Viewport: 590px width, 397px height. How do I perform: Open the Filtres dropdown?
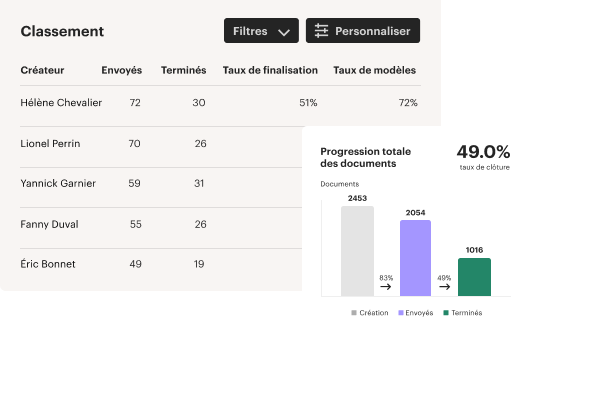(261, 30)
